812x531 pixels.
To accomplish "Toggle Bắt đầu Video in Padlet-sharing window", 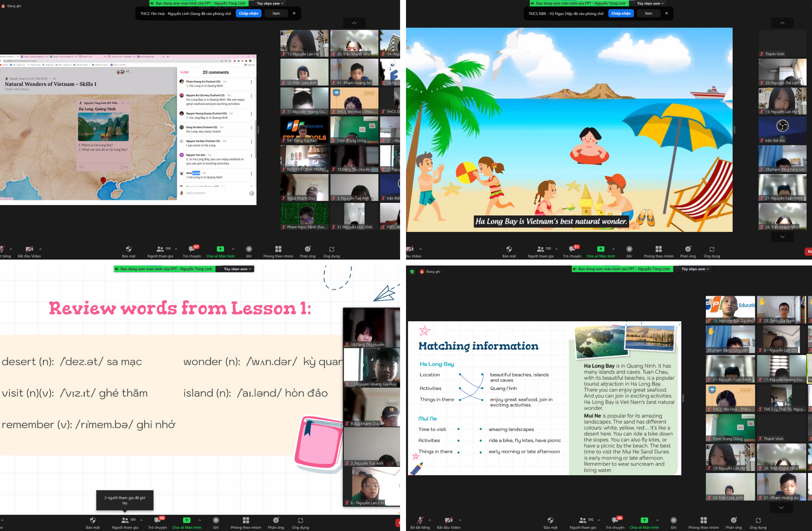I will point(29,252).
